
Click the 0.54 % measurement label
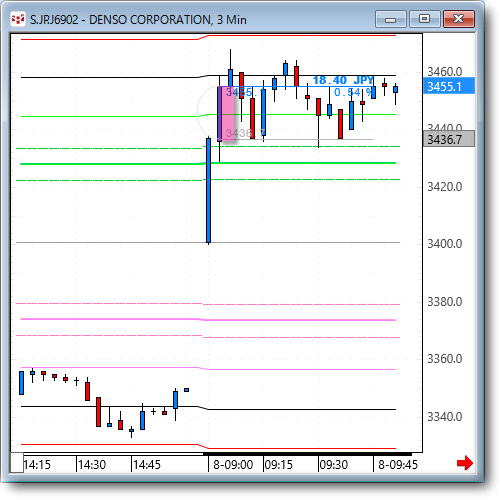click(x=353, y=92)
